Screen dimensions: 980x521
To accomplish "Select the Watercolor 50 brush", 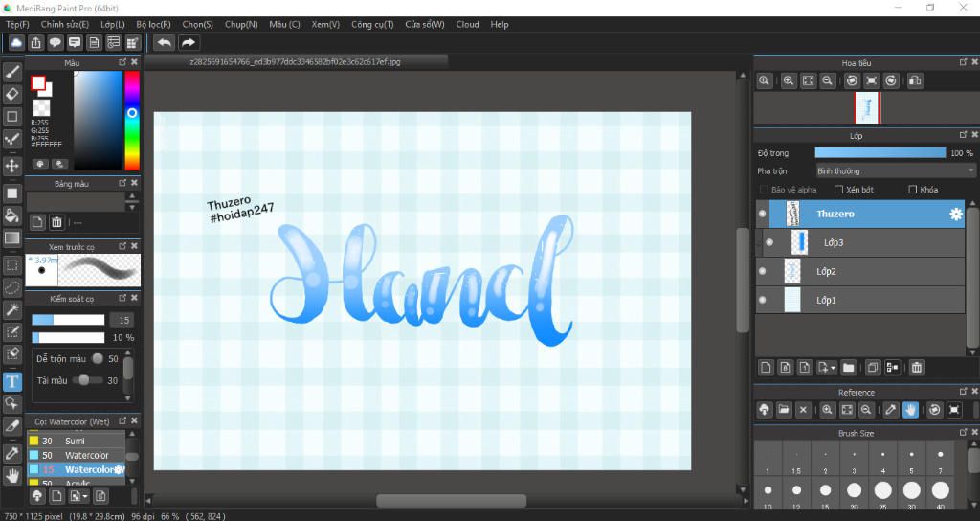I will (x=76, y=455).
